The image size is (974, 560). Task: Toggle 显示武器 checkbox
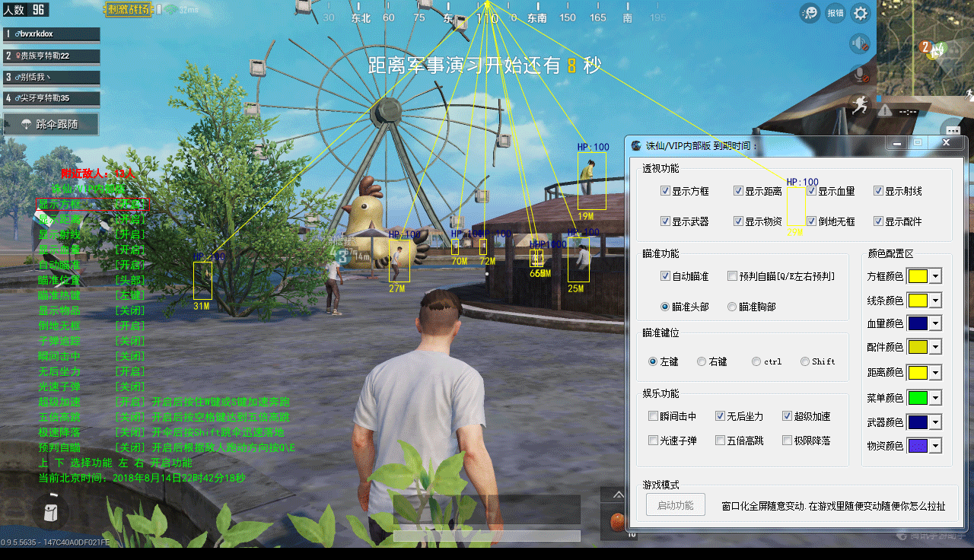(666, 221)
